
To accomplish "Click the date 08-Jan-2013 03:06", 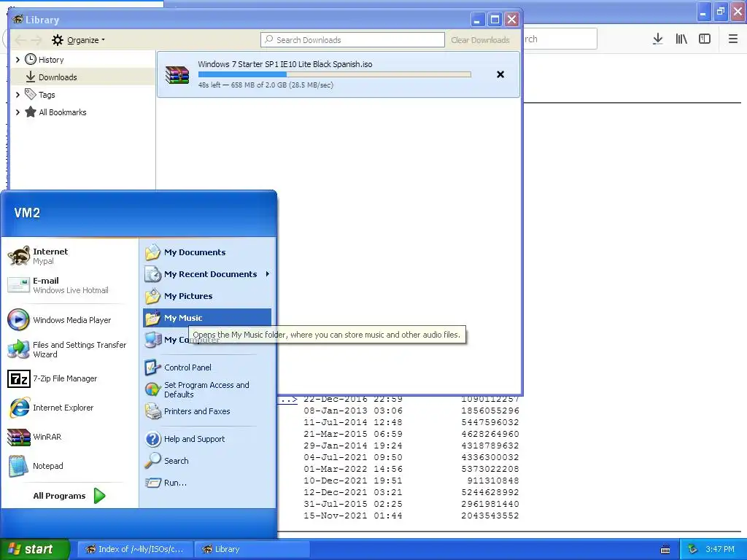I will (x=352, y=411).
